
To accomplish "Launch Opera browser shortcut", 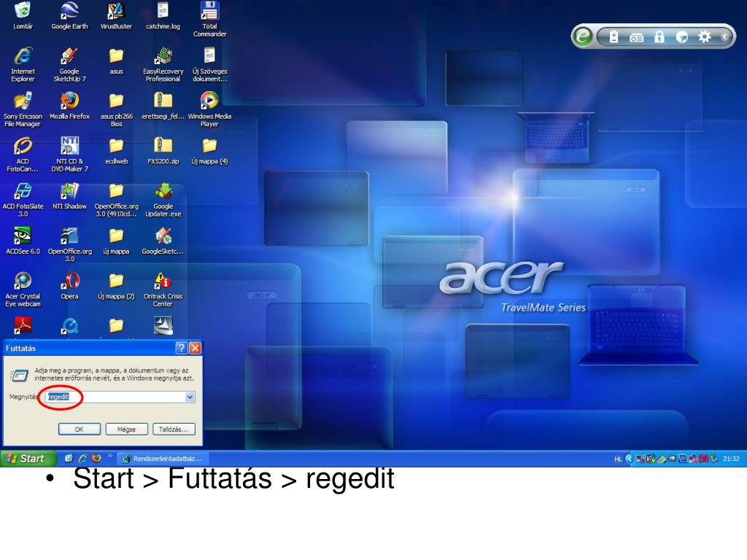I will point(69,286).
